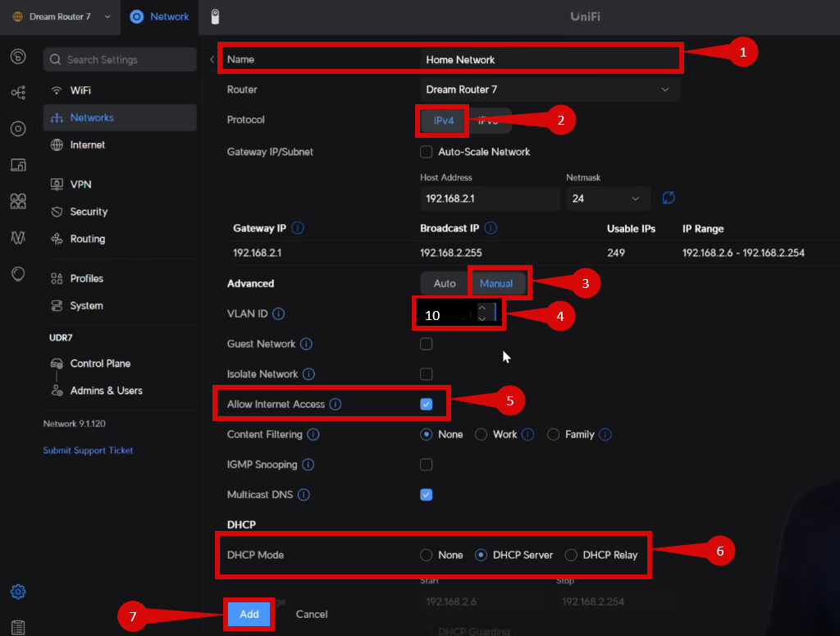Click the VLAN ID info icon

pos(279,313)
